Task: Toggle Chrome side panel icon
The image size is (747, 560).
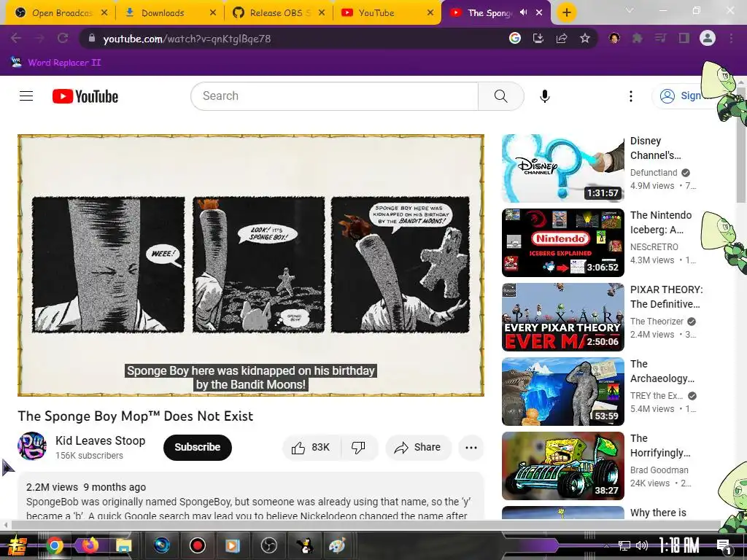Action: tap(684, 38)
